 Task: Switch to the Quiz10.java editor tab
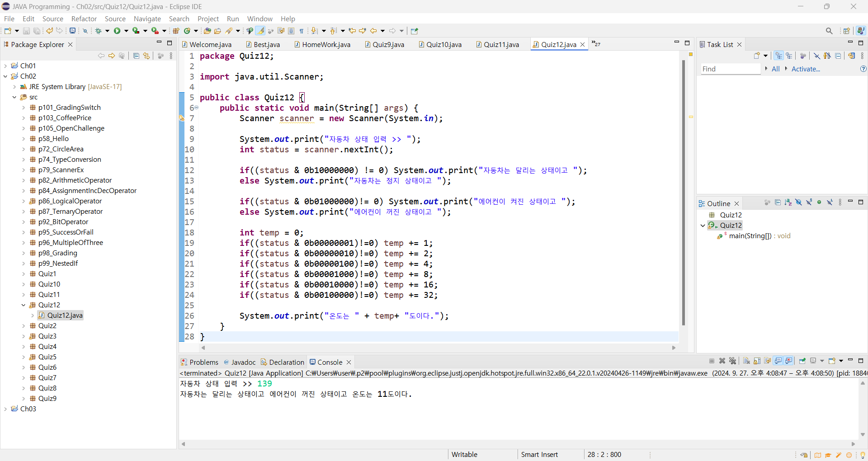tap(440, 44)
